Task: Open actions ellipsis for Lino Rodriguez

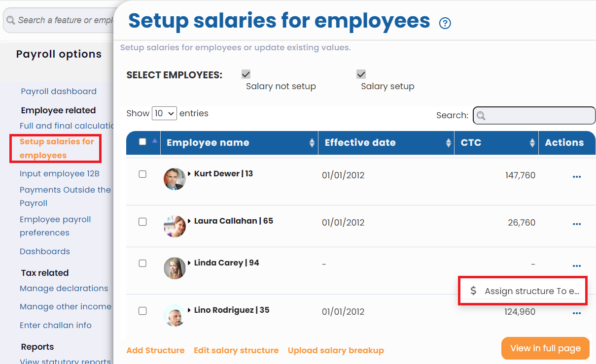Action: click(577, 313)
